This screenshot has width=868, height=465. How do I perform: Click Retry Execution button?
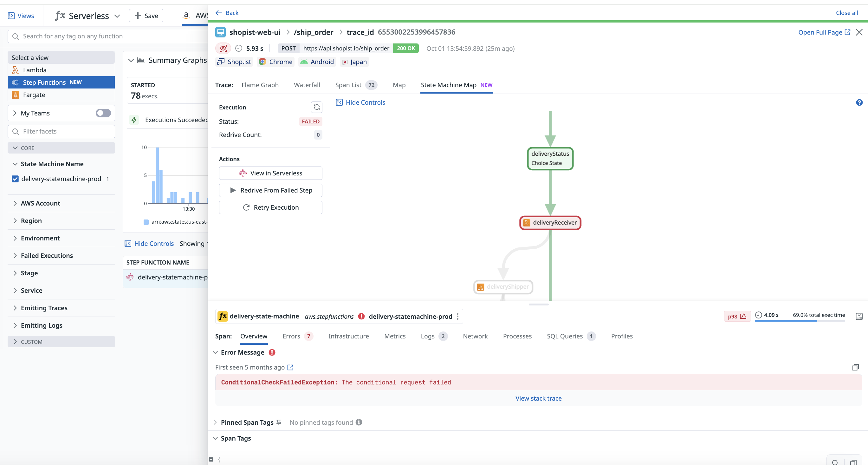pos(270,208)
